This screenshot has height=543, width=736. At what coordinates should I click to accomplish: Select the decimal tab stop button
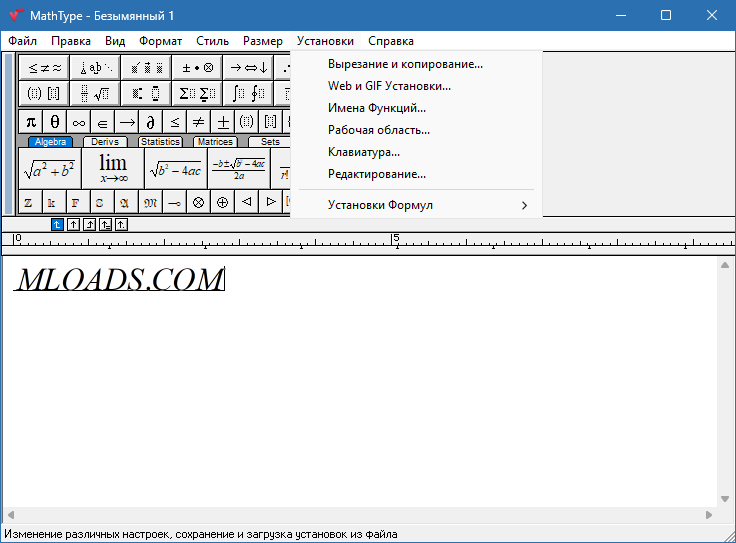click(x=121, y=225)
